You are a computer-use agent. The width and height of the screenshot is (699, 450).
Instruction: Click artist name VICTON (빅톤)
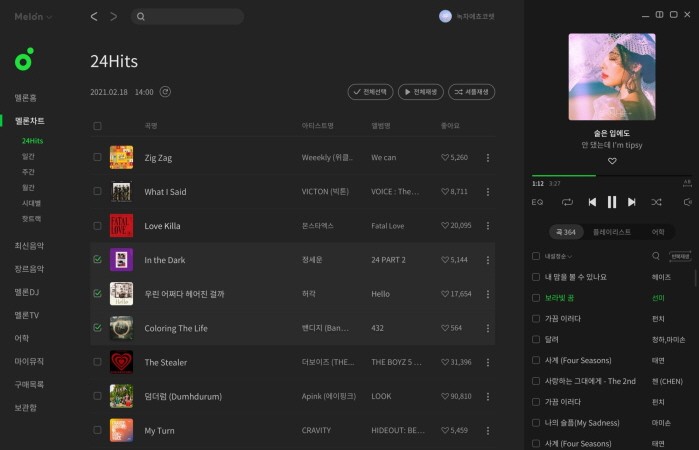pos(325,192)
